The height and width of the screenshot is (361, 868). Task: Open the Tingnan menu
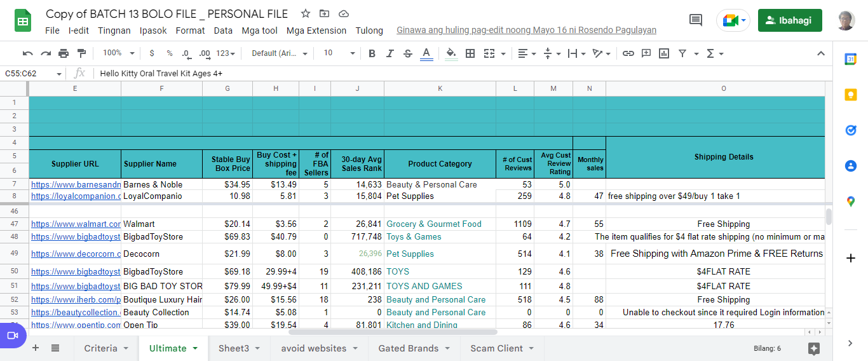(114, 31)
